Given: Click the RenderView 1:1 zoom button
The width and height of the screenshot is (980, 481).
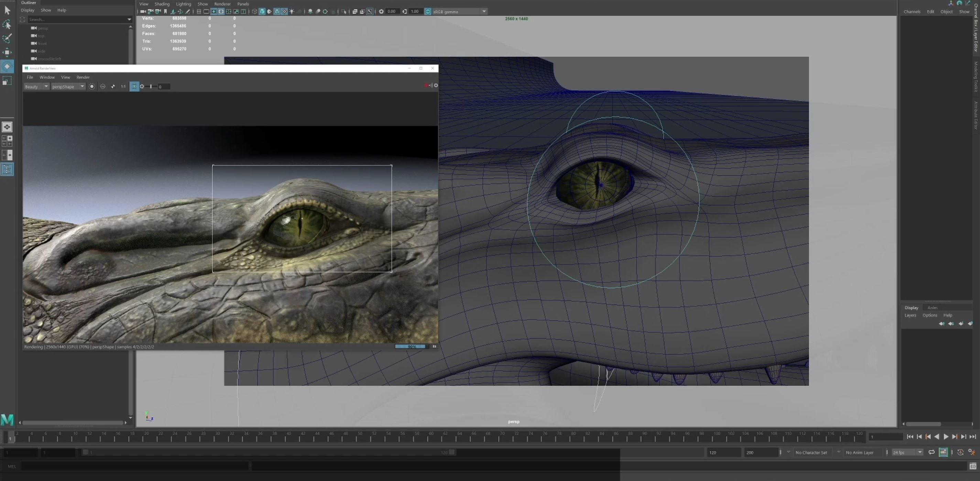Looking at the screenshot, I should pyautogui.click(x=123, y=87).
